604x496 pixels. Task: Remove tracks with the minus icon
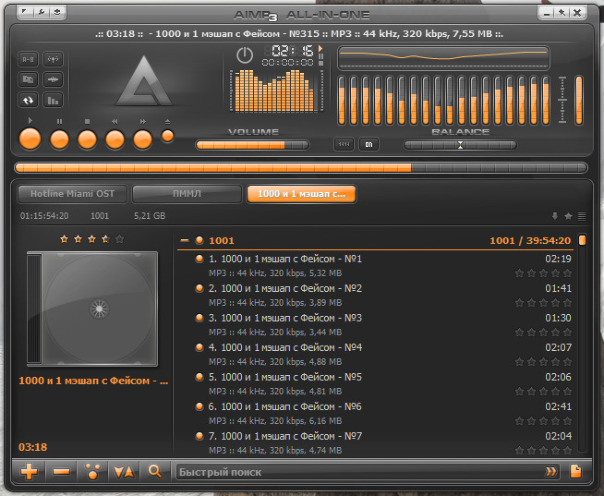click(61, 471)
